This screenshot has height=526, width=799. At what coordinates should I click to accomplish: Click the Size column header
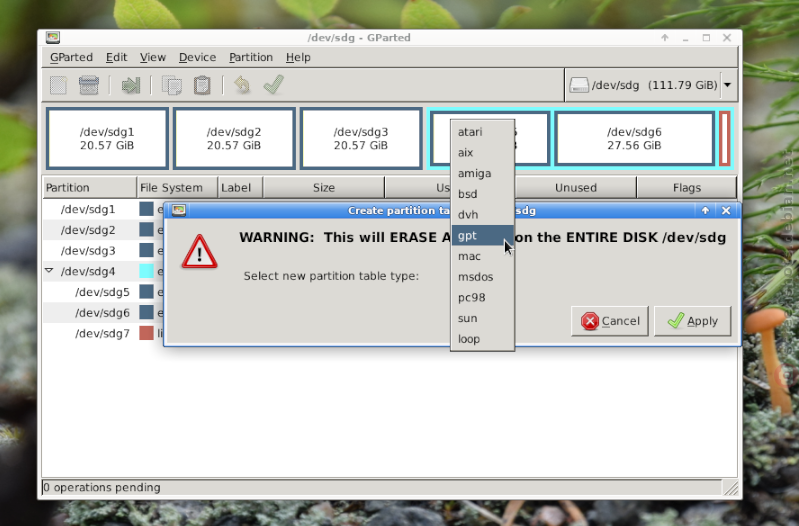pyautogui.click(x=324, y=188)
